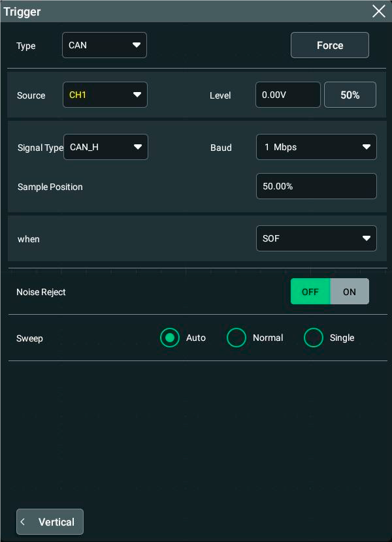
Task: Open the trigger Type CAN dropdown
Action: pyautogui.click(x=104, y=45)
